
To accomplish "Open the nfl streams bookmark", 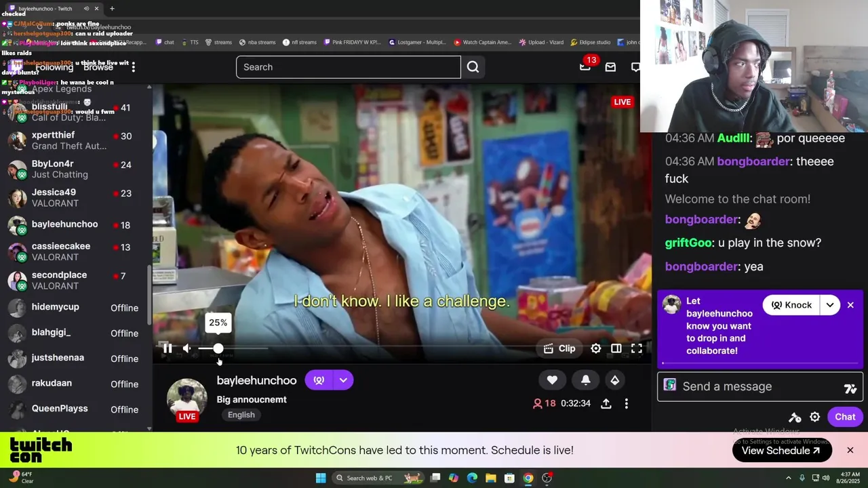I will (x=300, y=42).
